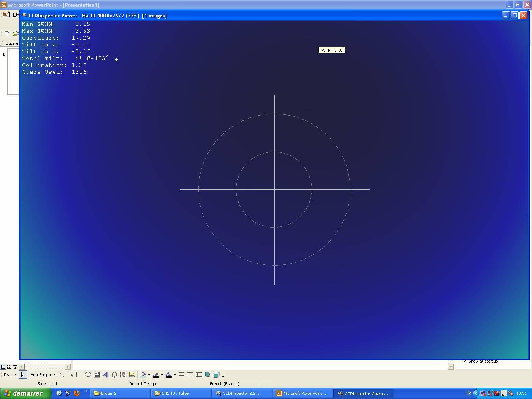This screenshot has width=532, height=399.
Task: Click the PowerPoint document control icon
Action: (6, 14)
